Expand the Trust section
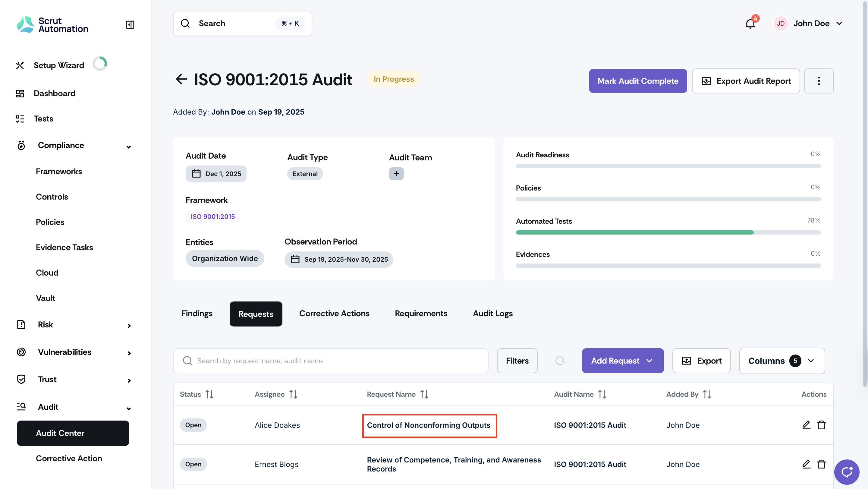The width and height of the screenshot is (868, 489). (x=129, y=380)
